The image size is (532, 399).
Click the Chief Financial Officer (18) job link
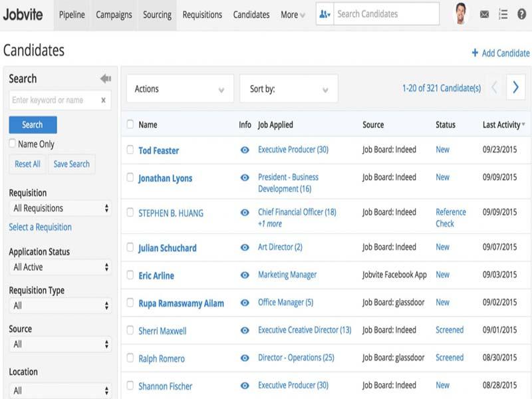tap(297, 212)
